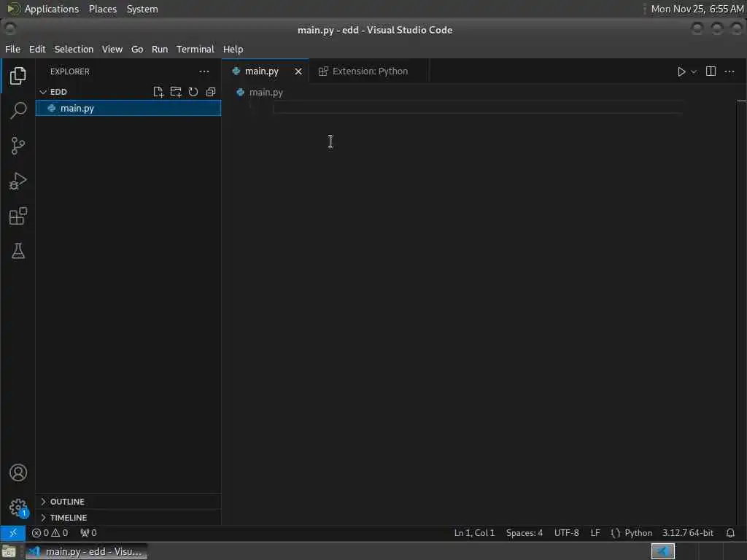Select language mode Python in status bar
This screenshot has height=560, width=747.
click(638, 533)
